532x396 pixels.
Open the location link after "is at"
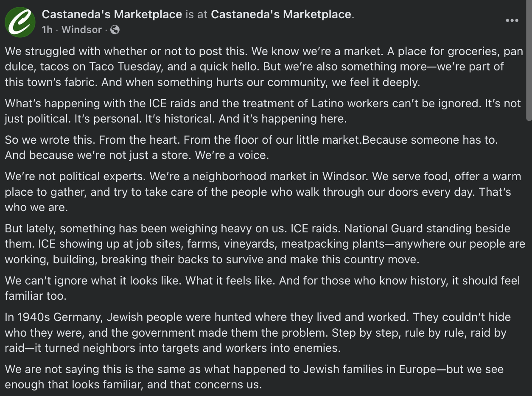(x=281, y=14)
